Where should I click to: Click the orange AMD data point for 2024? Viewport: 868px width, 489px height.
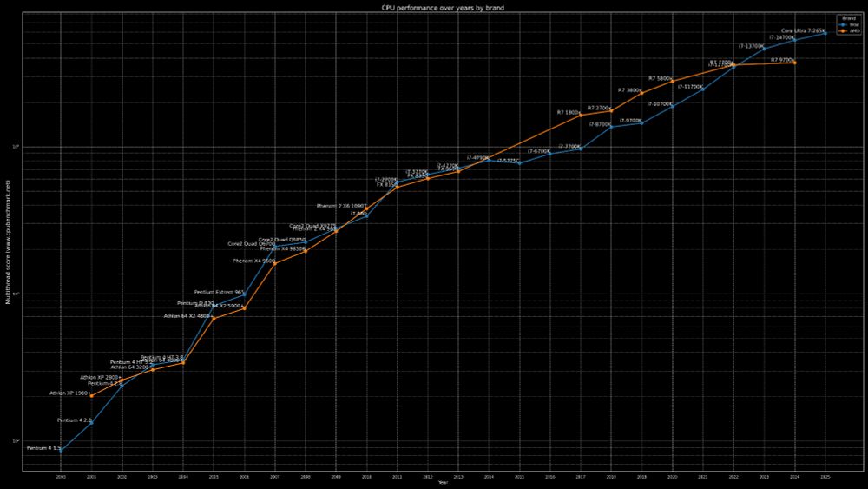coord(795,63)
